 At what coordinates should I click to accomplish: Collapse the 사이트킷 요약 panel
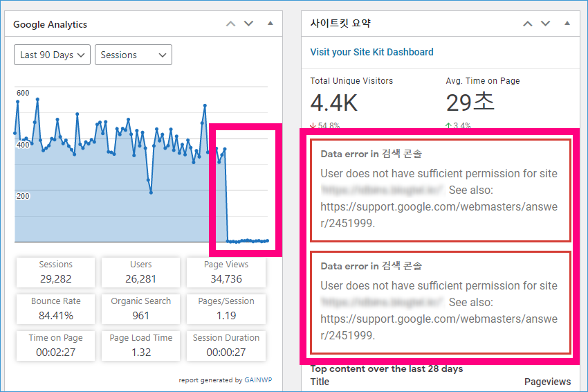(x=567, y=24)
